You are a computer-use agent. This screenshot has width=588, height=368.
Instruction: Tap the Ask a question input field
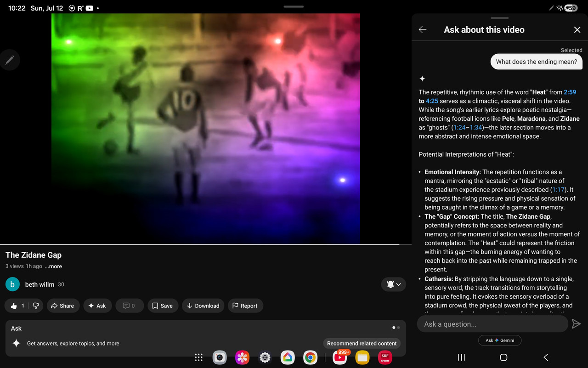(x=492, y=324)
